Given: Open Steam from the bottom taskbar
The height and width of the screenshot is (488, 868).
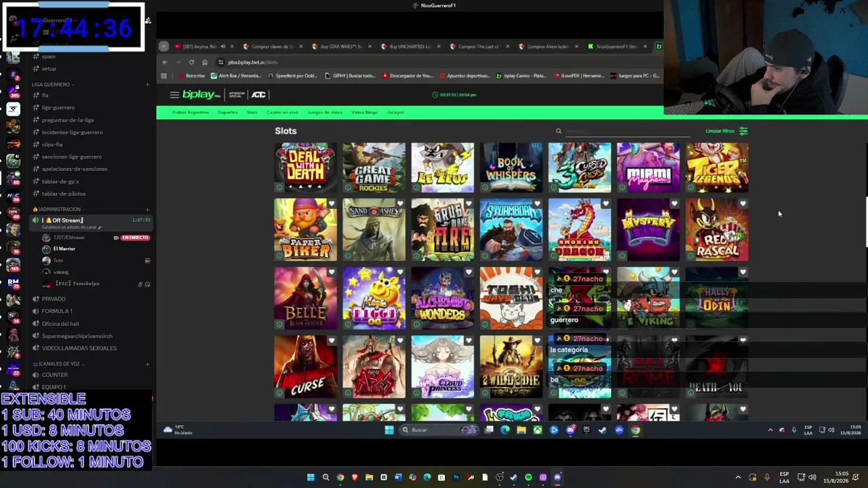Looking at the screenshot, I should coord(514,477).
